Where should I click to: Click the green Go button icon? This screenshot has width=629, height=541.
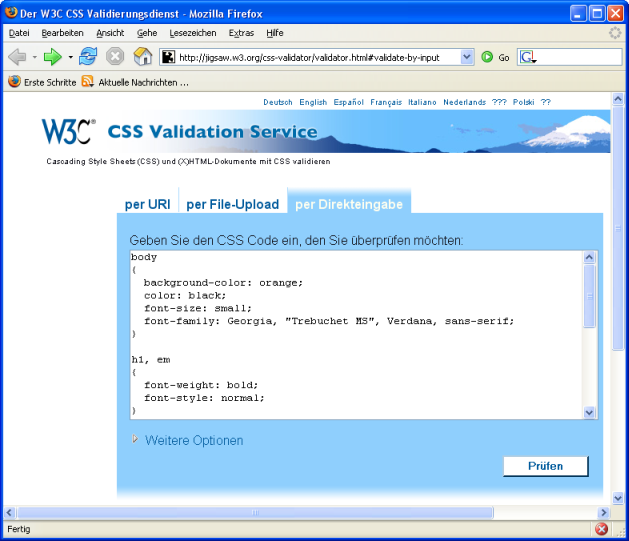[487, 57]
